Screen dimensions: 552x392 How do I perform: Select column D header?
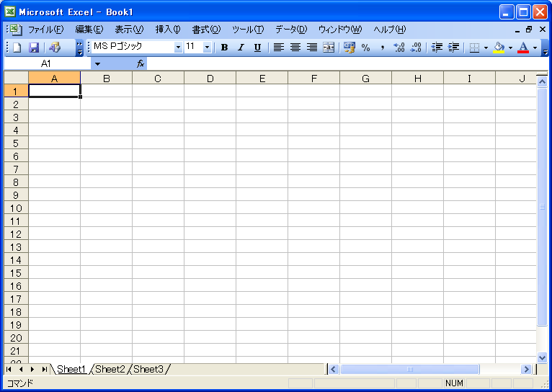[210, 78]
